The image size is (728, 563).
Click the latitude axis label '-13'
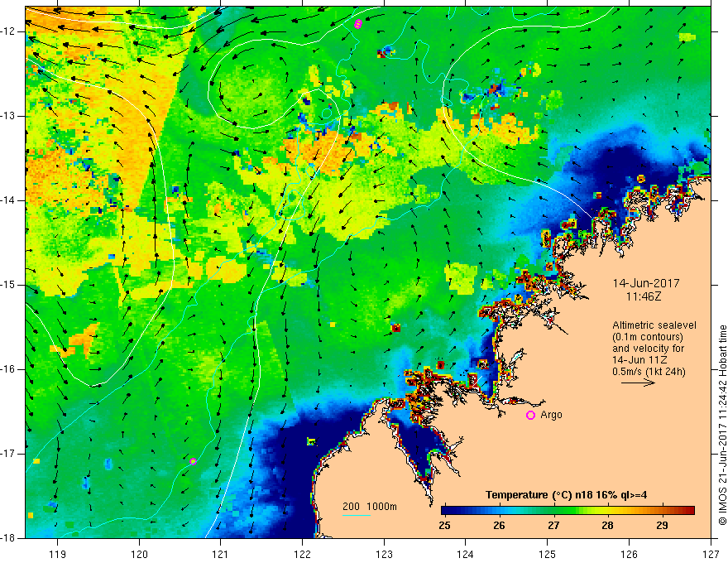coord(9,116)
